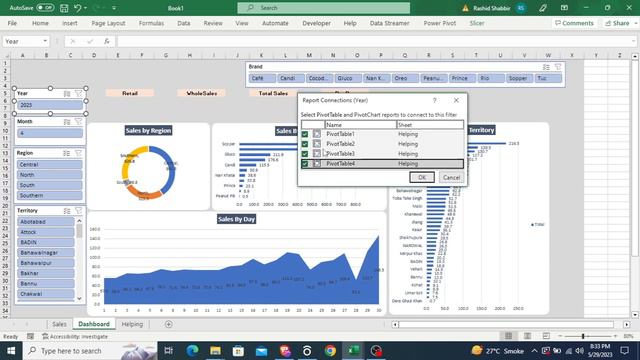Toggle multi-select on Region slicer
The width and height of the screenshot is (640, 360).
[x=67, y=153]
